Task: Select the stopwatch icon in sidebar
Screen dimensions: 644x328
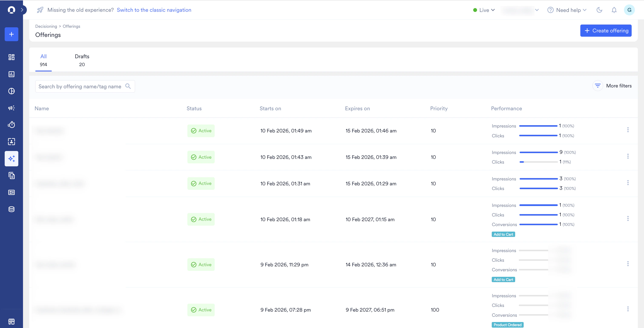Action: [x=11, y=125]
